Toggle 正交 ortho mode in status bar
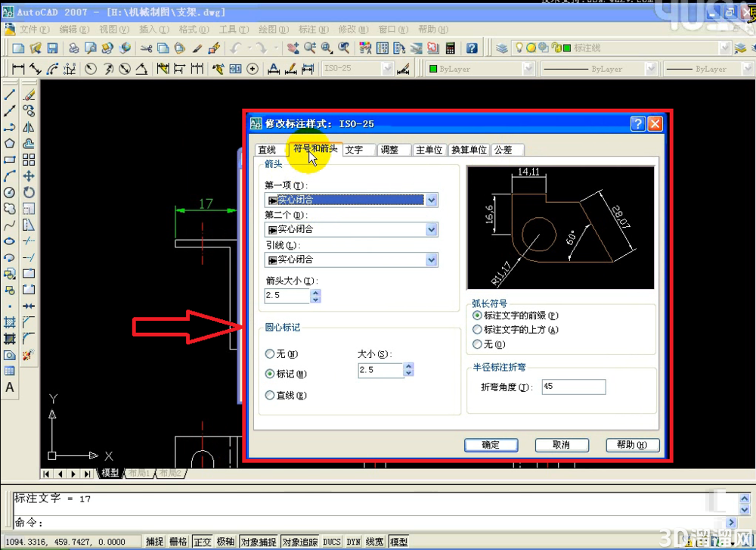Viewport: 756px width, 550px height. [203, 542]
